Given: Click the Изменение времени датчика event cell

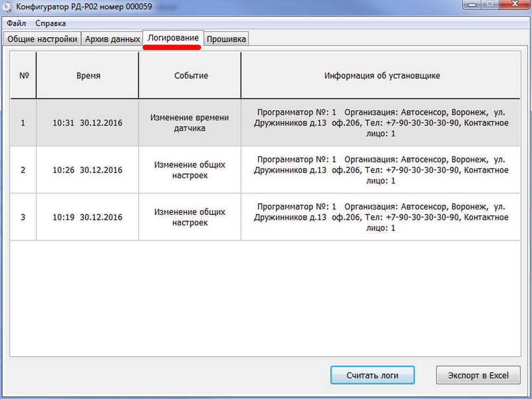Looking at the screenshot, I should coord(190,123).
